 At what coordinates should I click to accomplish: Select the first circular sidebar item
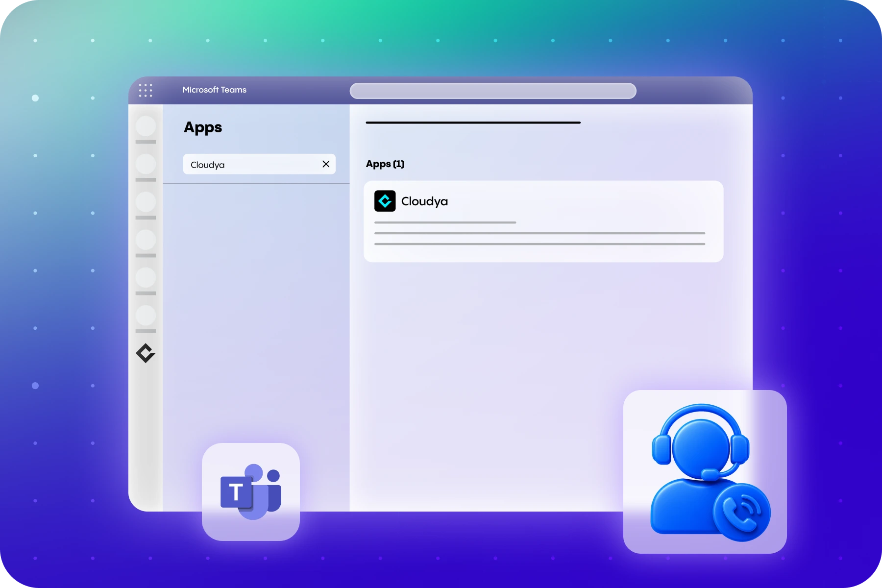[146, 126]
